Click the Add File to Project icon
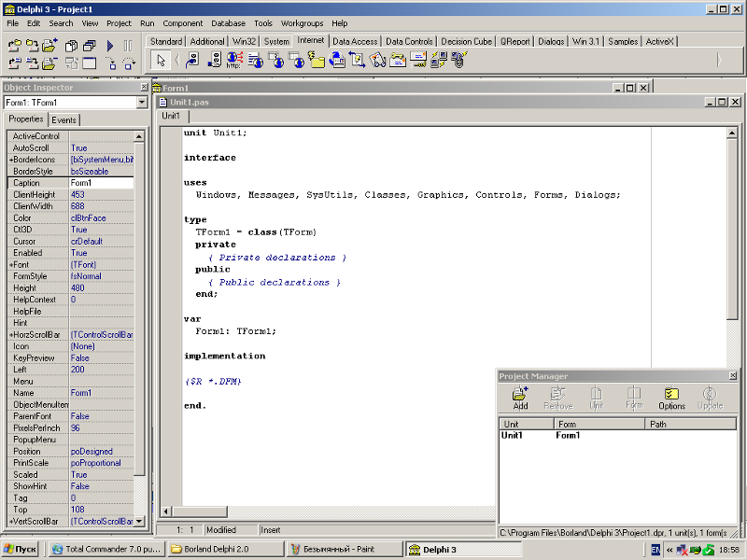 (49, 46)
